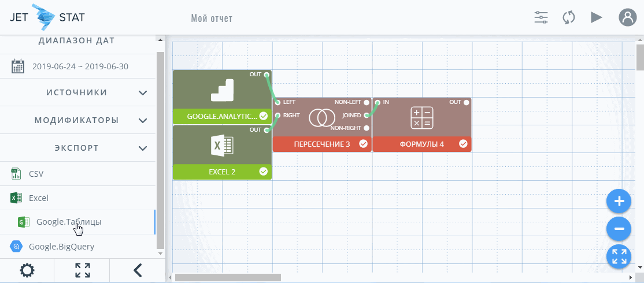
Task: Toggle fullscreen icon in sidebar footer
Action: pos(83,270)
